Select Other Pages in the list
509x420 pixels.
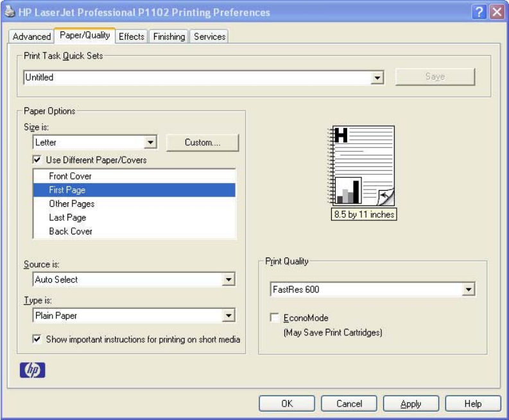[x=134, y=204]
